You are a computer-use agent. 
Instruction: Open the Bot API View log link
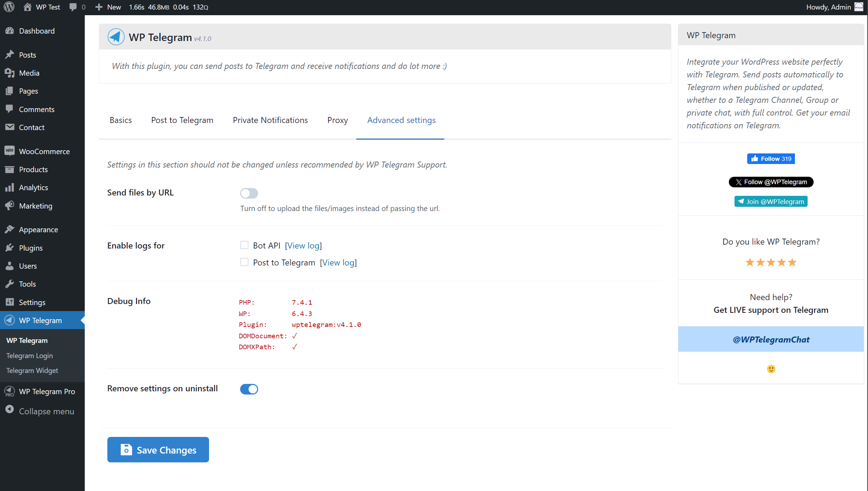(x=303, y=246)
